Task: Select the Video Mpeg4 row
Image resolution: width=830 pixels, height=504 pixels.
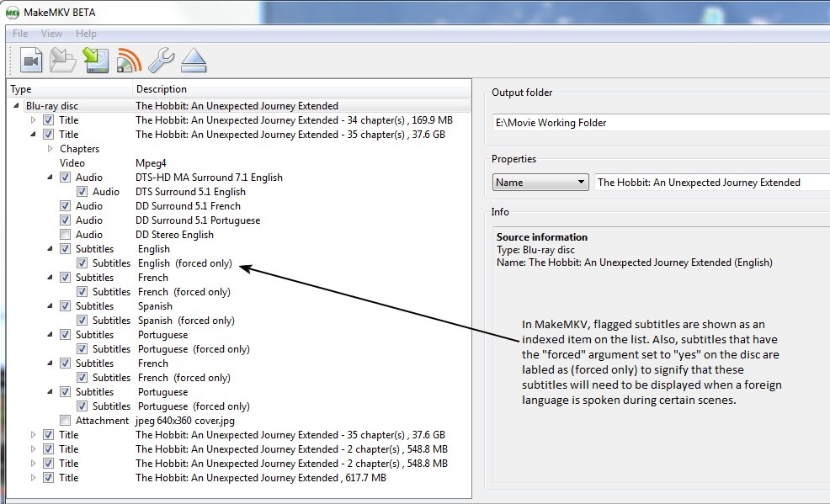Action: 239,163
